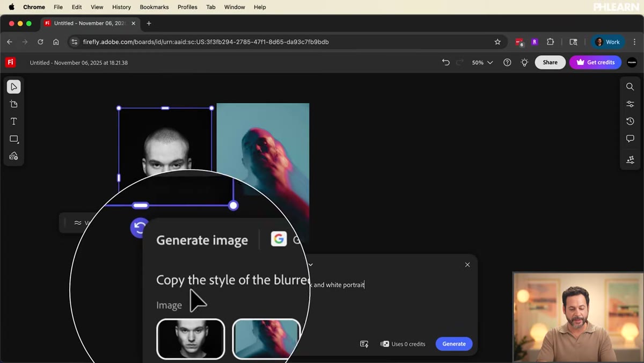Click the board title Untitled - November 06
The width and height of the screenshot is (644, 363).
click(x=79, y=63)
